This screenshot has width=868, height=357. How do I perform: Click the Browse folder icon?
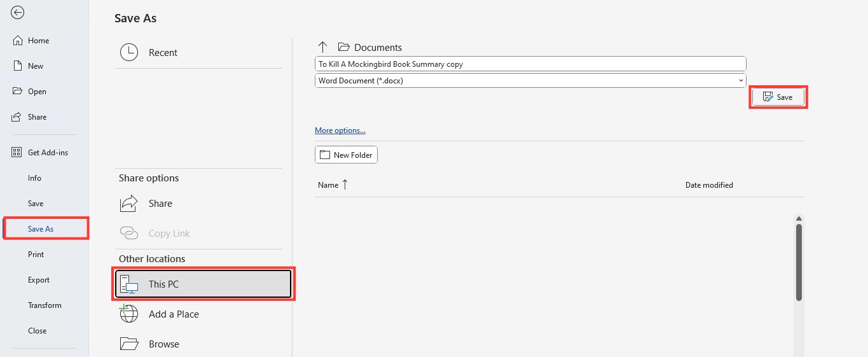(x=129, y=344)
